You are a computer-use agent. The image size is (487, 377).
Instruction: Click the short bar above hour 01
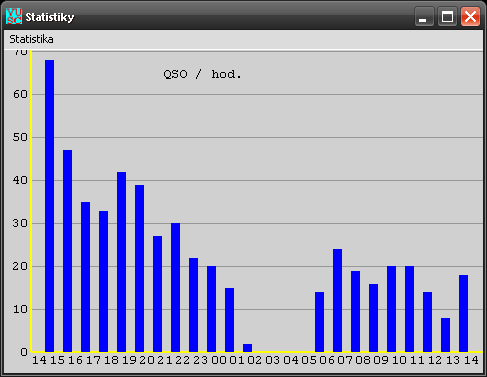click(247, 348)
